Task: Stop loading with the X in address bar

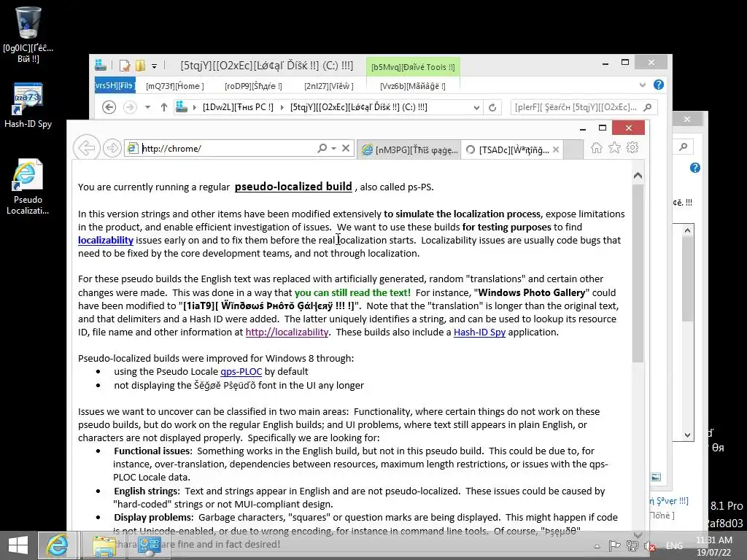Action: click(x=346, y=148)
